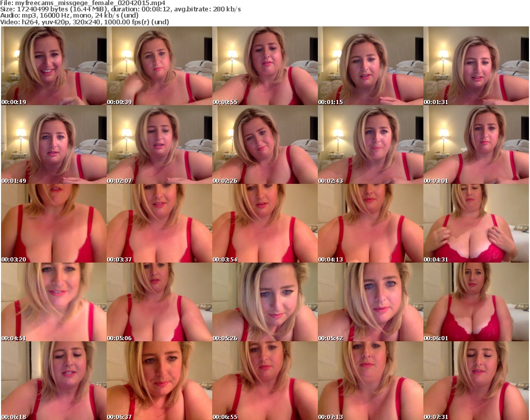This screenshot has width=530, height=420.
Task: Pick the frame stamped 00:02:07
Action: click(159, 144)
